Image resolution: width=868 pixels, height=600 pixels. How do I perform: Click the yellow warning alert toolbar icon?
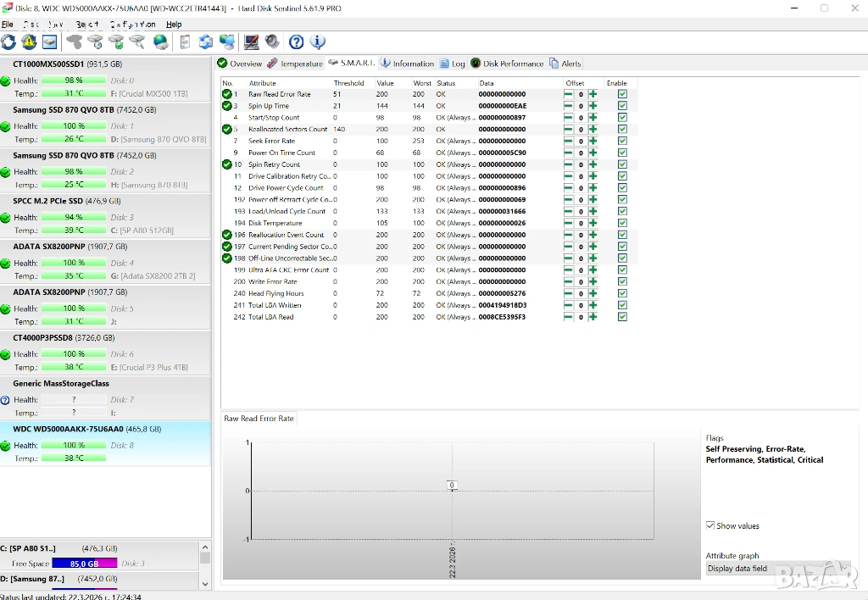click(x=30, y=42)
